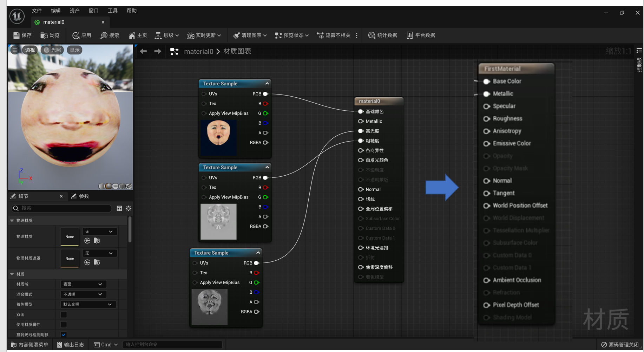Viewport: 644px width, 352px height.
Task: Open 预览状态 preview state dropdown
Action: click(292, 35)
